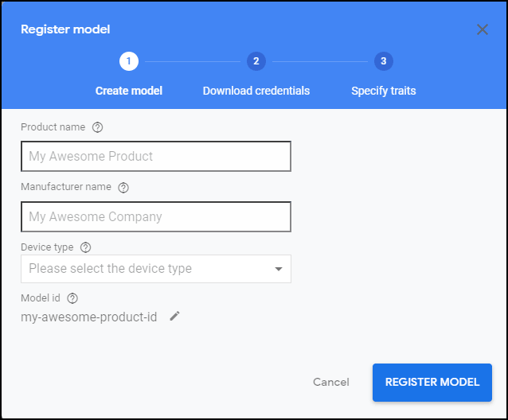Click the Device type dropdown arrow
This screenshot has width=508, height=420.
pos(279,269)
